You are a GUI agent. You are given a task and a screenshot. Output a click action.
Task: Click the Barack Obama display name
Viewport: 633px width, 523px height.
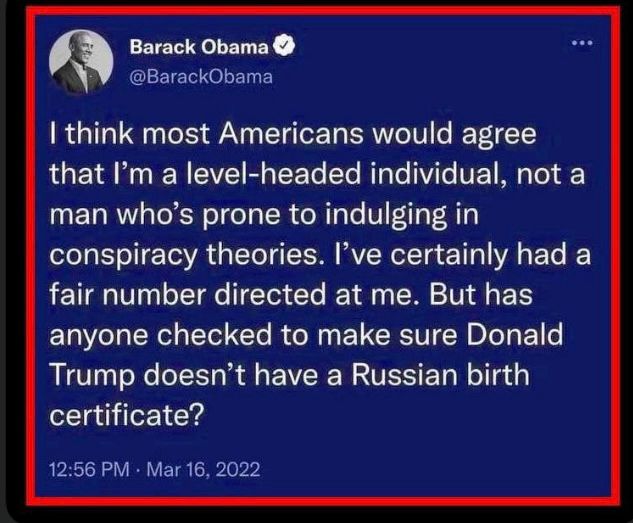click(x=199, y=47)
